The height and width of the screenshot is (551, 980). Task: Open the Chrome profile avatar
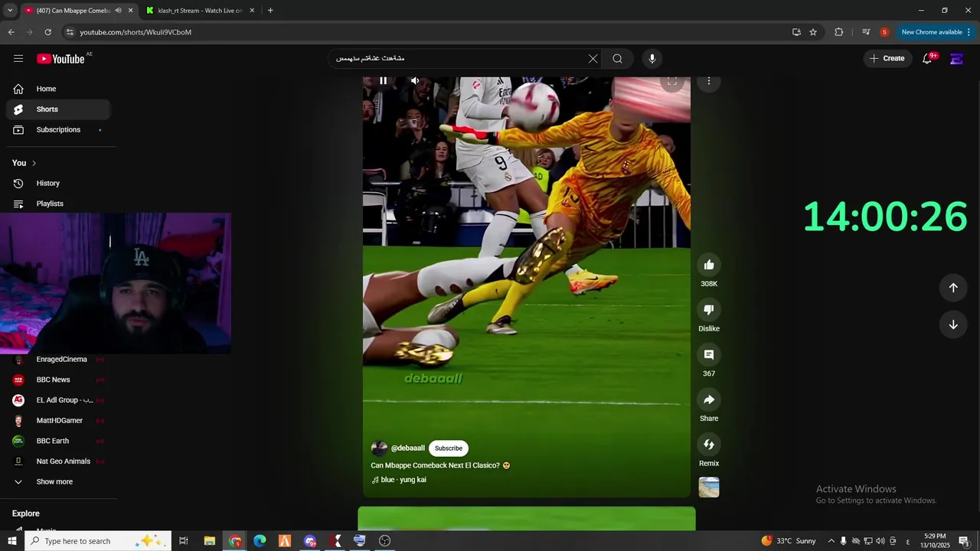point(884,32)
